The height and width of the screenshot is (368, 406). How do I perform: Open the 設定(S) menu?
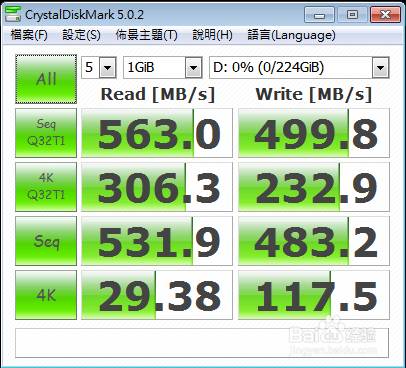point(81,35)
